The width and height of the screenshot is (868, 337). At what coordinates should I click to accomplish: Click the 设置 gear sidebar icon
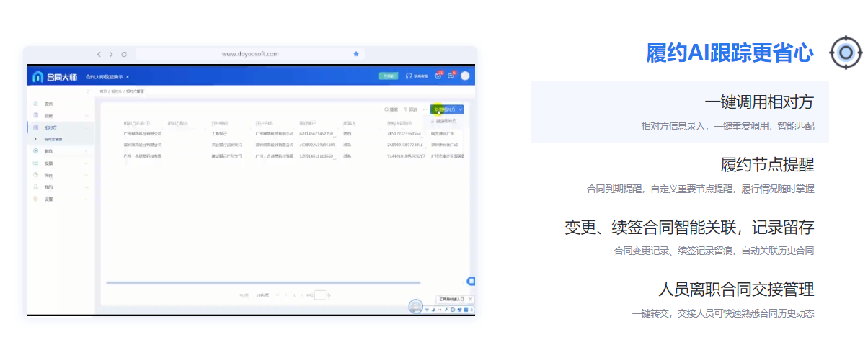[36, 199]
